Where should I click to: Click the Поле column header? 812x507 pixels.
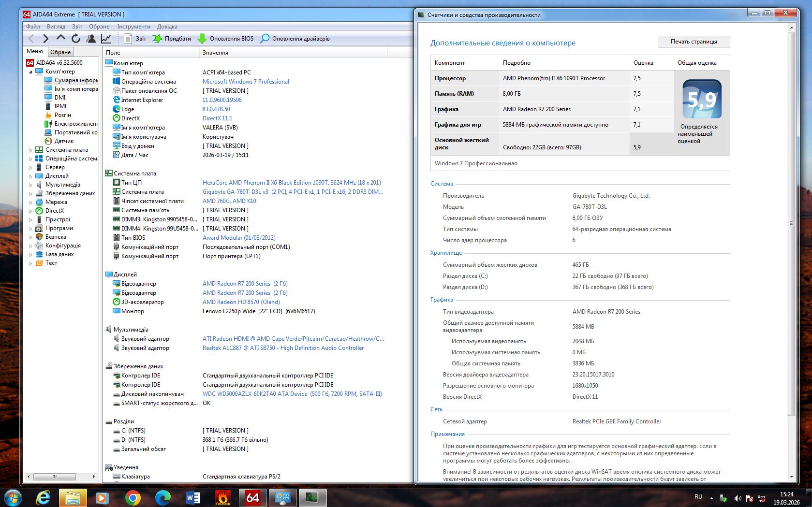coord(151,52)
